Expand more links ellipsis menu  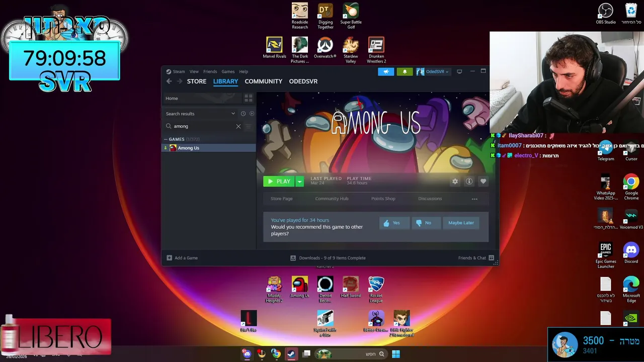click(474, 199)
